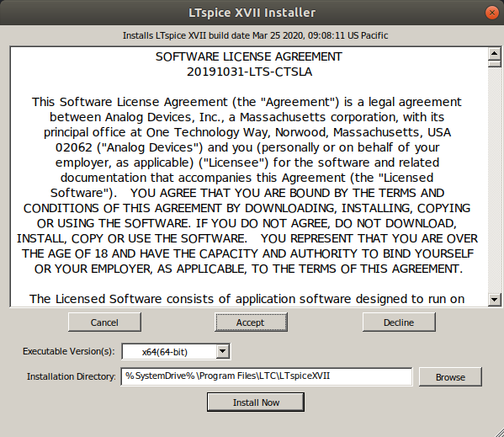Browse for an installation folder
Image resolution: width=504 pixels, height=437 pixels.
pyautogui.click(x=450, y=376)
